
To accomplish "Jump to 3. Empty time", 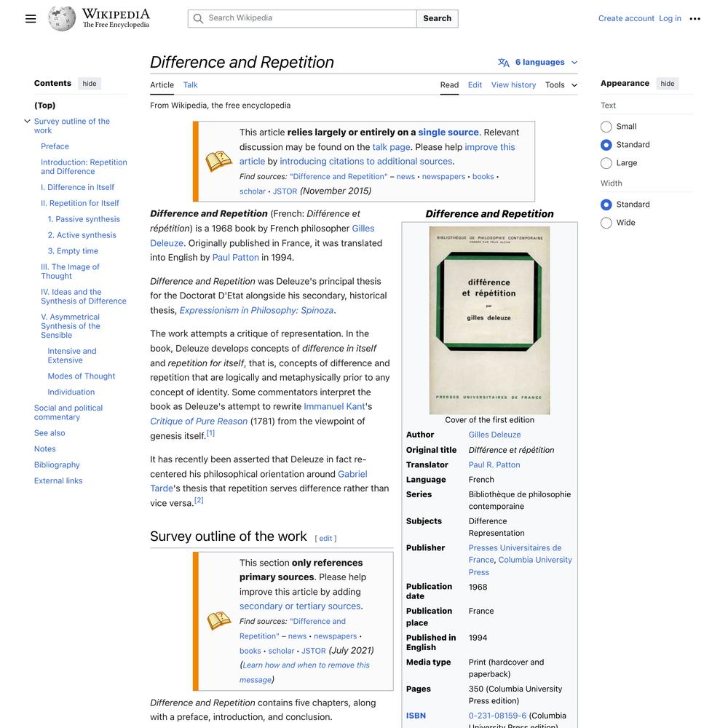I will 73,251.
